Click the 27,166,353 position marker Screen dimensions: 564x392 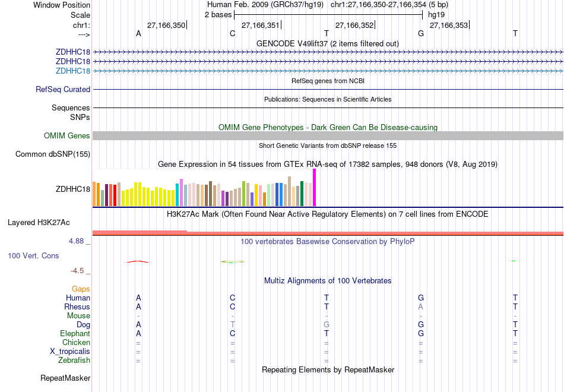449,25
